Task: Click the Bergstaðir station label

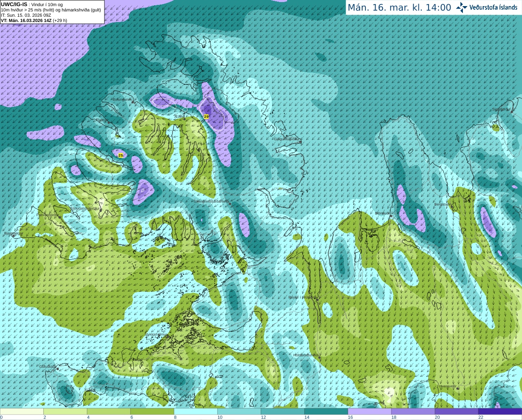Action: (x=443, y=204)
